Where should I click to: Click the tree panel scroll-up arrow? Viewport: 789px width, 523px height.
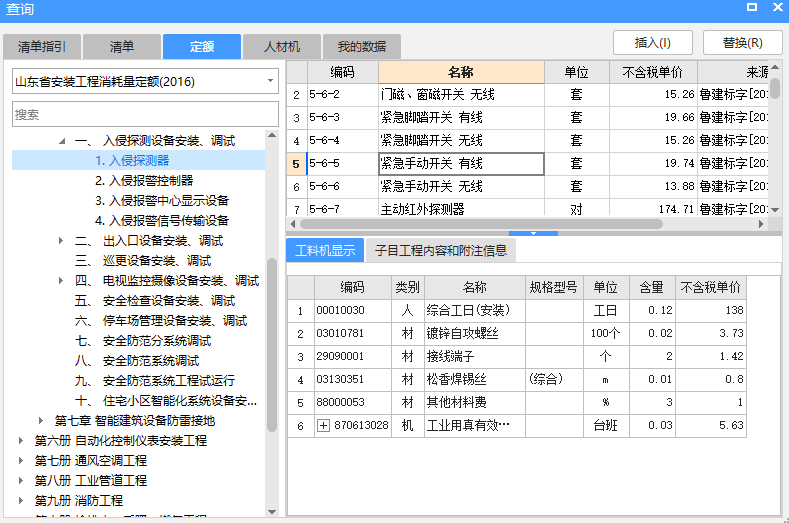(272, 135)
